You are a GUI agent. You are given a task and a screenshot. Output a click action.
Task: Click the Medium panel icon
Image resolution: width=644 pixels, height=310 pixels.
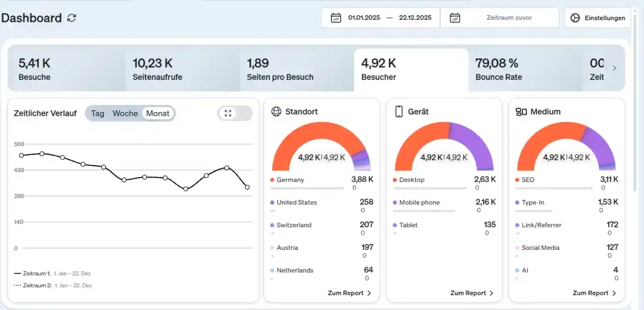[521, 111]
